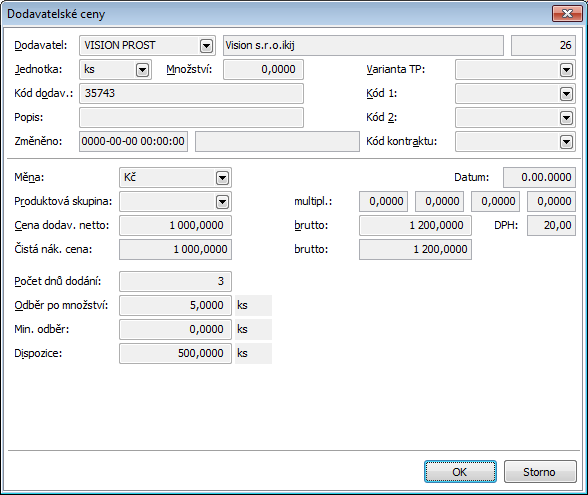This screenshot has height=495, width=588.
Task: Click the supplier number field showing 26
Action: point(543,45)
